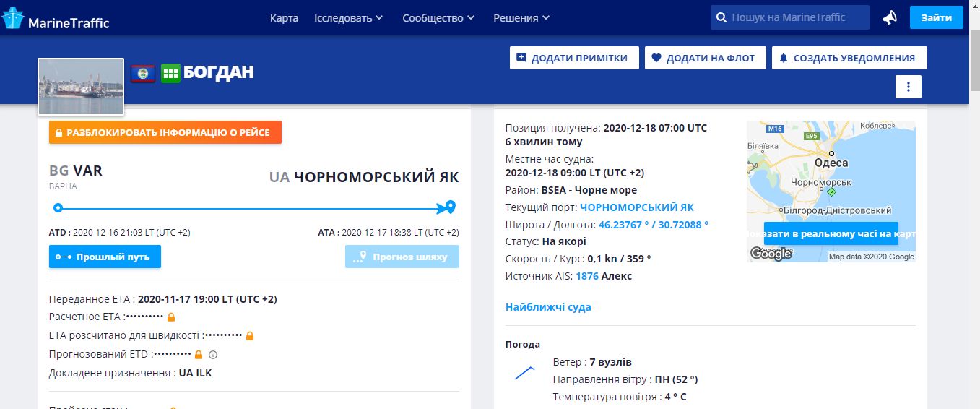Open AIS source 1876 link

[587, 276]
